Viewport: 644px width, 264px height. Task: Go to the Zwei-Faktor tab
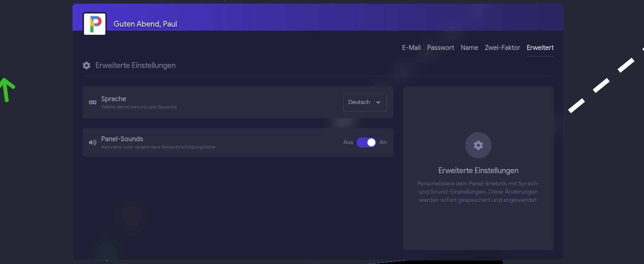point(503,47)
